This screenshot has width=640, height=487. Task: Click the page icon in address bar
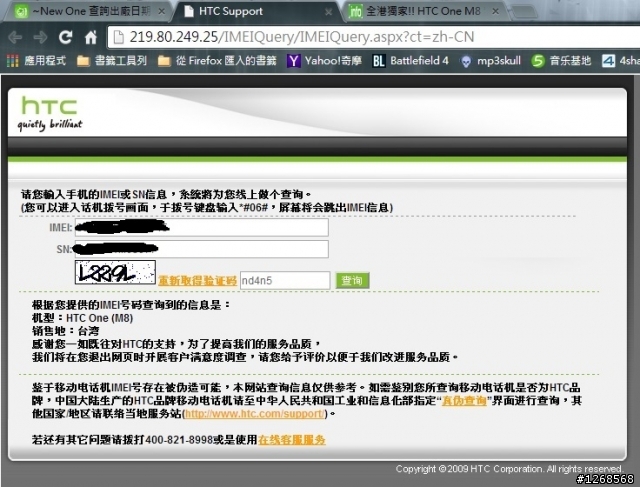[119, 38]
